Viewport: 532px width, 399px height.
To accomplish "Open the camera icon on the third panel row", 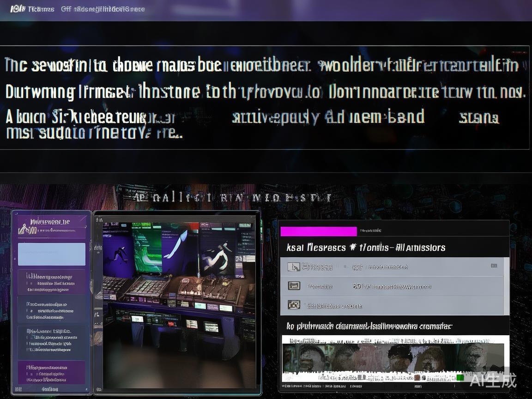I will point(294,305).
